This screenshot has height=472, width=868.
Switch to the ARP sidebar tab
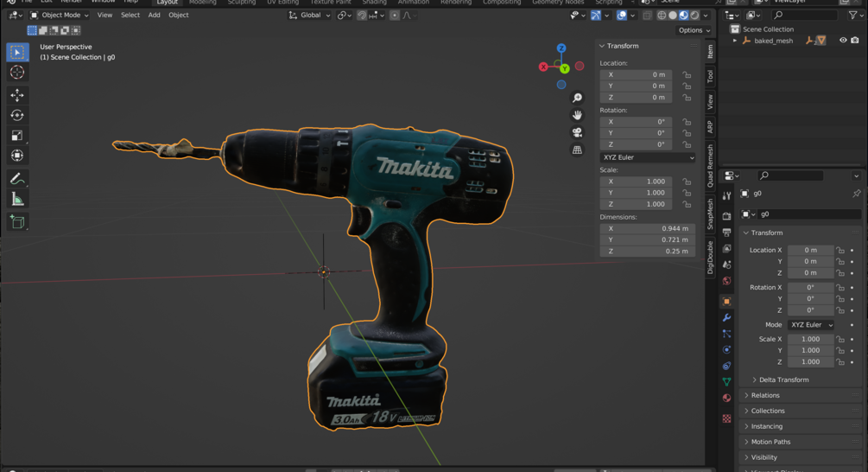[710, 127]
